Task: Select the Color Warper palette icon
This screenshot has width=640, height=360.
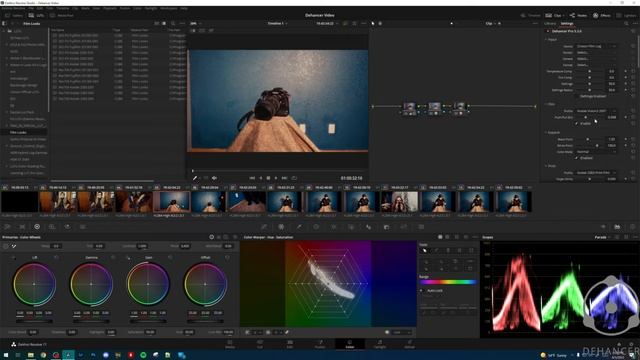Action: tap(281, 227)
